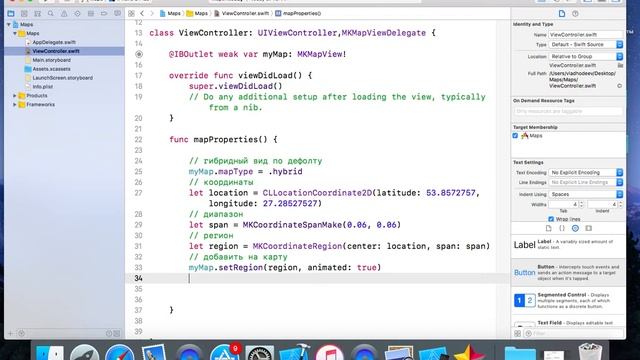Screen dimensions: 640x360
Task: Click mapProperties() in the breadcrumb bar
Action: click(298, 13)
